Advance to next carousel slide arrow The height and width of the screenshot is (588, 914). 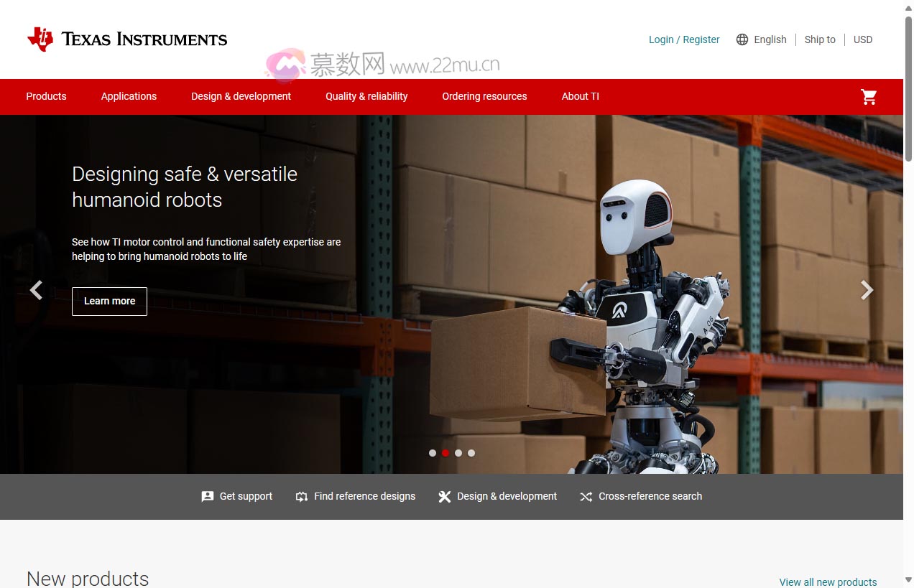[867, 290]
